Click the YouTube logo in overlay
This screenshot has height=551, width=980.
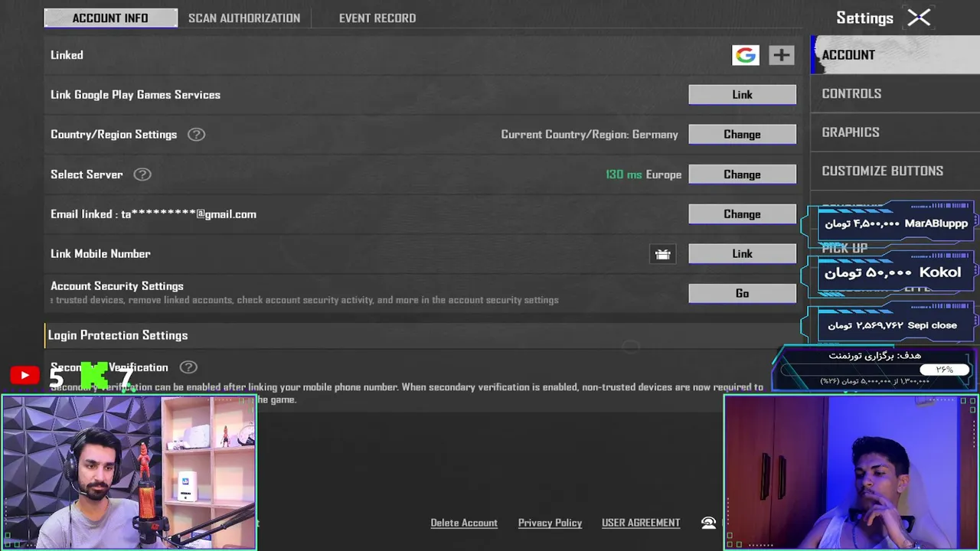tap(24, 375)
